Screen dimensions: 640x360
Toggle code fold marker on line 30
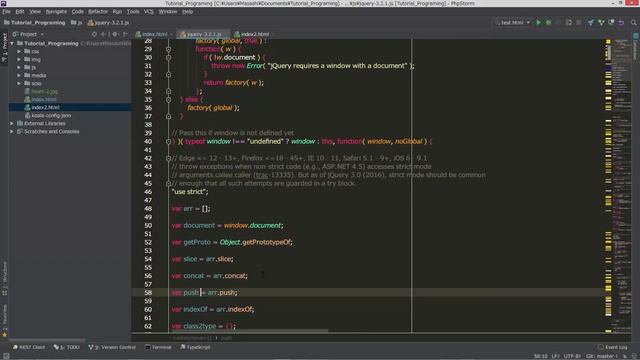coord(168,58)
